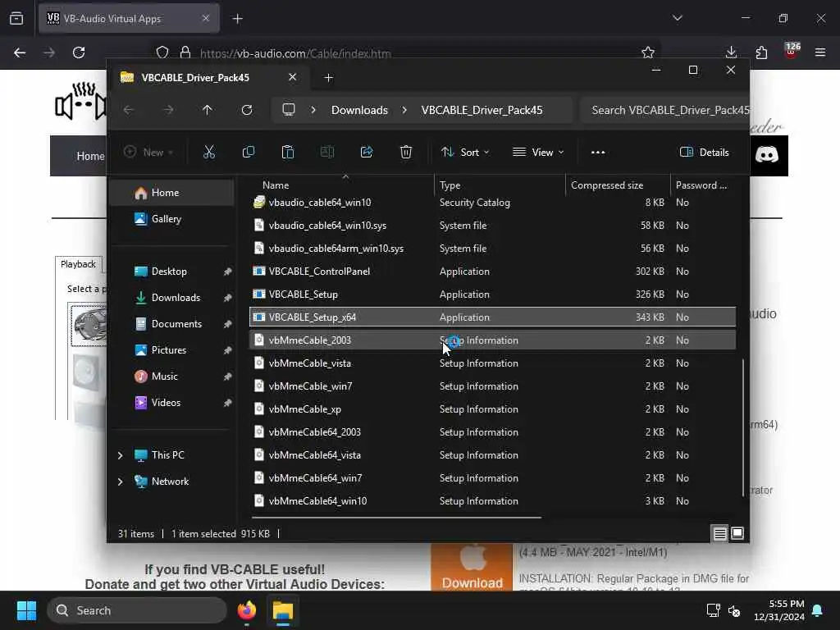Bookmark this page with the star icon
This screenshot has width=840, height=630.
pyautogui.click(x=648, y=52)
